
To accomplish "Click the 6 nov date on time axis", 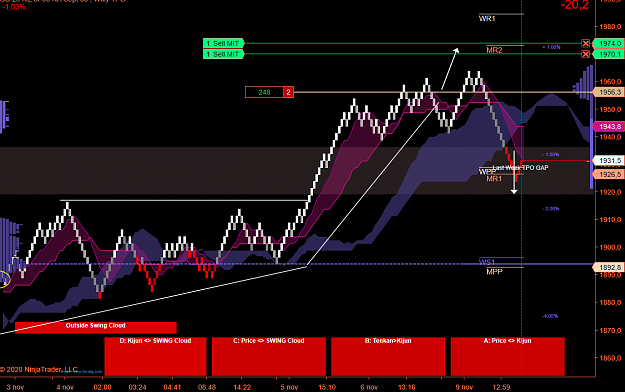I will [369, 387].
